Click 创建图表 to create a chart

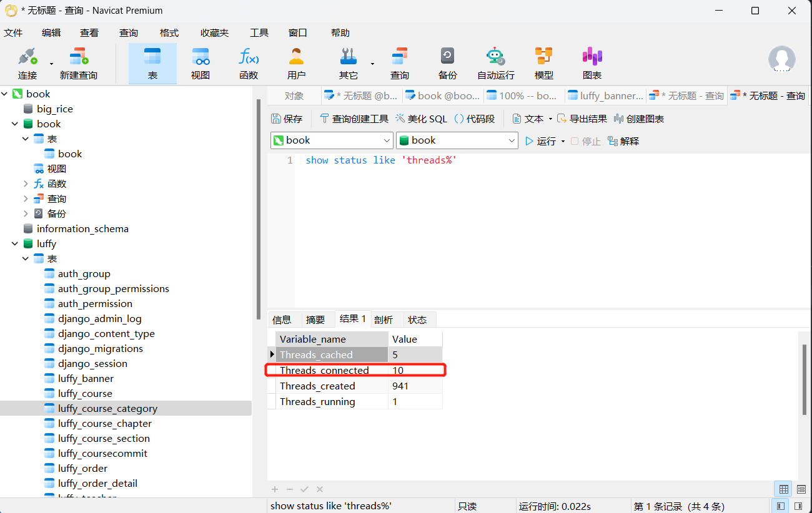coord(638,119)
